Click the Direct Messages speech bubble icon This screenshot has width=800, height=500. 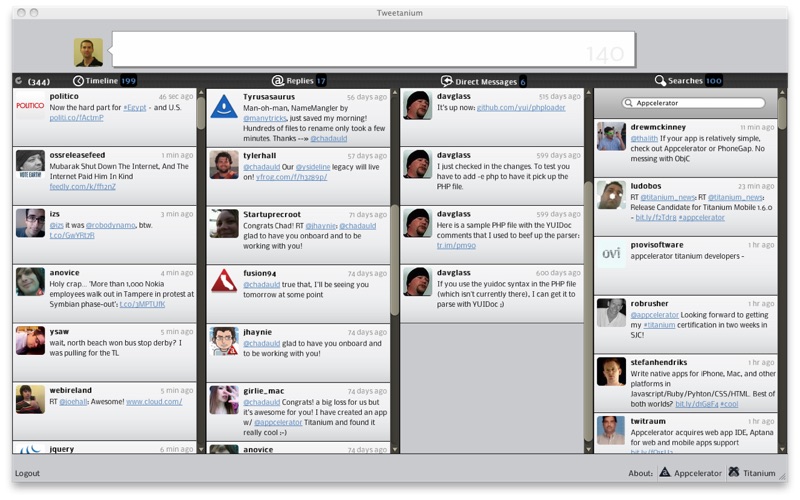pyautogui.click(x=447, y=81)
